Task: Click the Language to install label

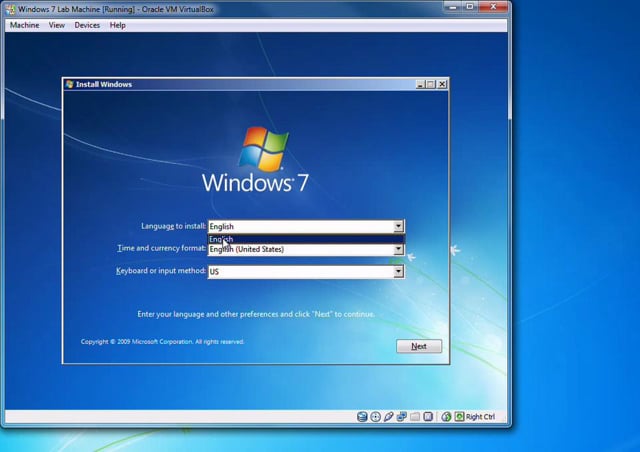Action: [x=173, y=226]
